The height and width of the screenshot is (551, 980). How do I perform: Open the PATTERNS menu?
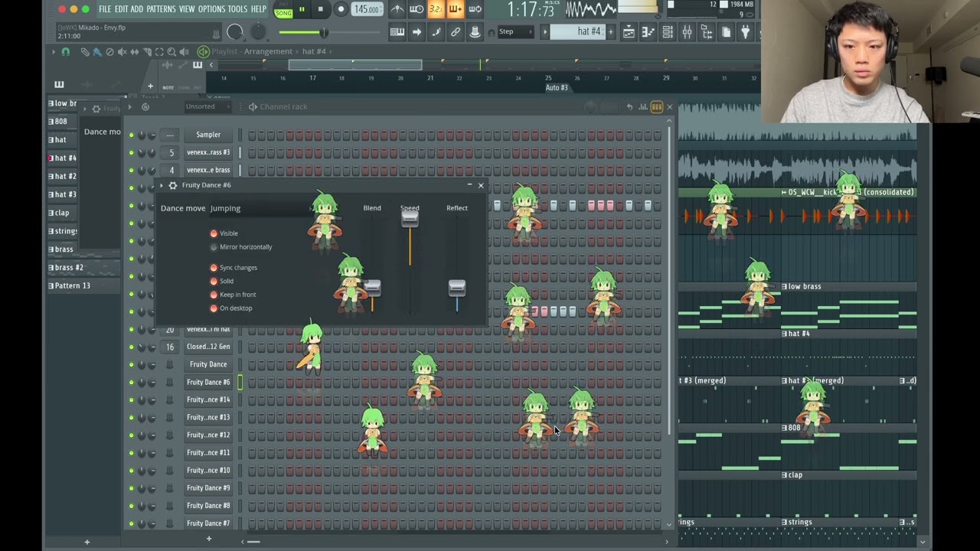162,9
